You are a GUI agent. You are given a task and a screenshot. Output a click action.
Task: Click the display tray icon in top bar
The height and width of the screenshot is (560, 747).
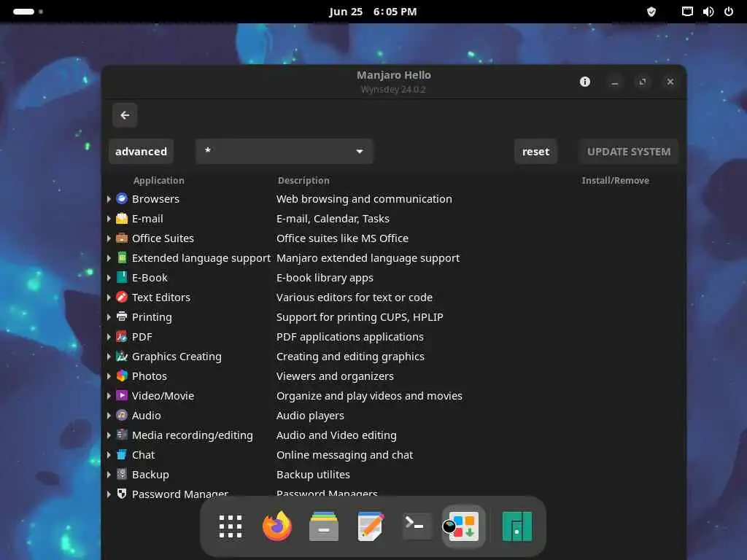[687, 12]
